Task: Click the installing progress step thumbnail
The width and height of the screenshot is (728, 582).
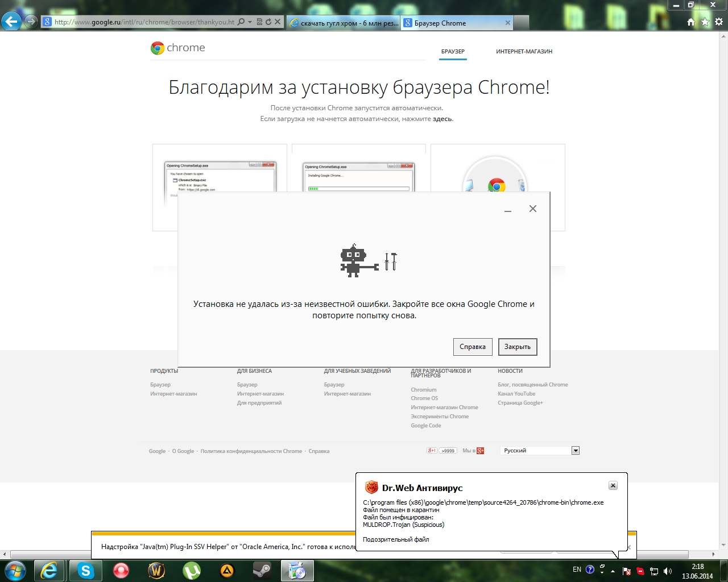Action: [358, 168]
